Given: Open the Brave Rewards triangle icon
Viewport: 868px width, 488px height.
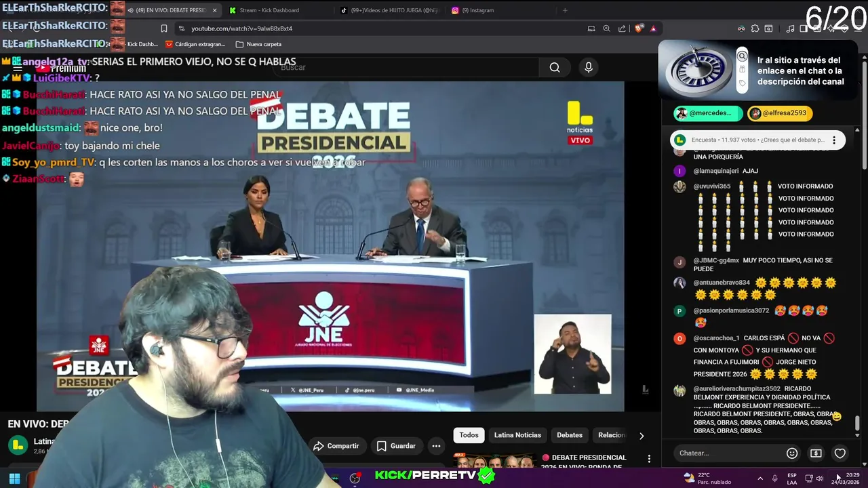Looking at the screenshot, I should point(653,28).
